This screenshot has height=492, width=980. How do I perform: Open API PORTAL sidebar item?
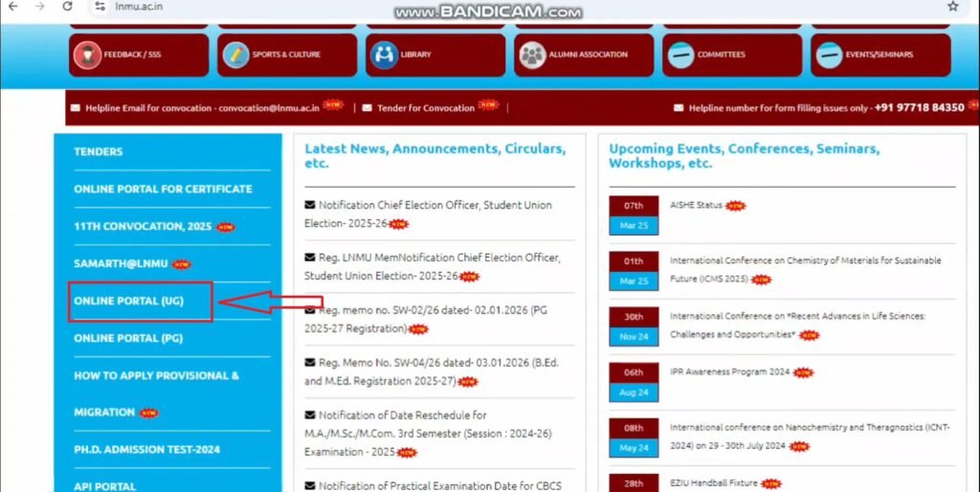105,486
